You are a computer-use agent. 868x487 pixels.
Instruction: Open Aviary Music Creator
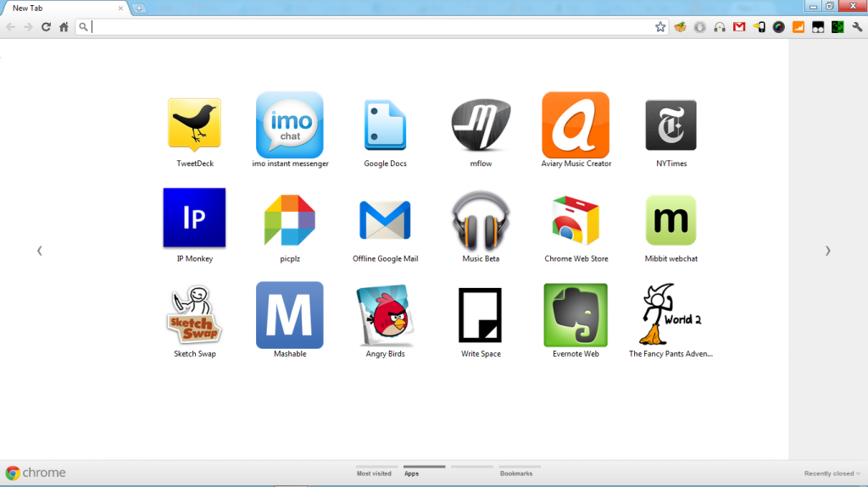tap(576, 125)
